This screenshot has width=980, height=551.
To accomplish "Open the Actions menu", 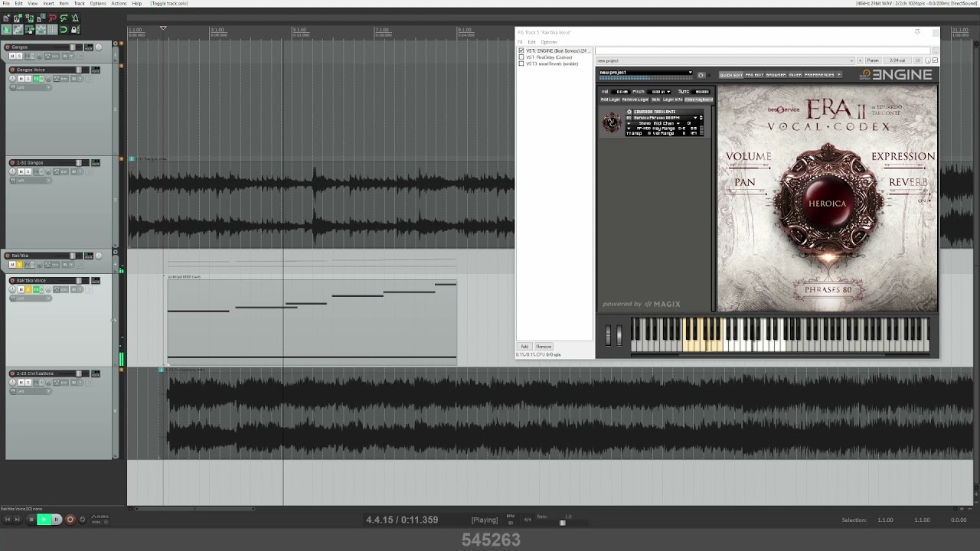I will (x=119, y=4).
